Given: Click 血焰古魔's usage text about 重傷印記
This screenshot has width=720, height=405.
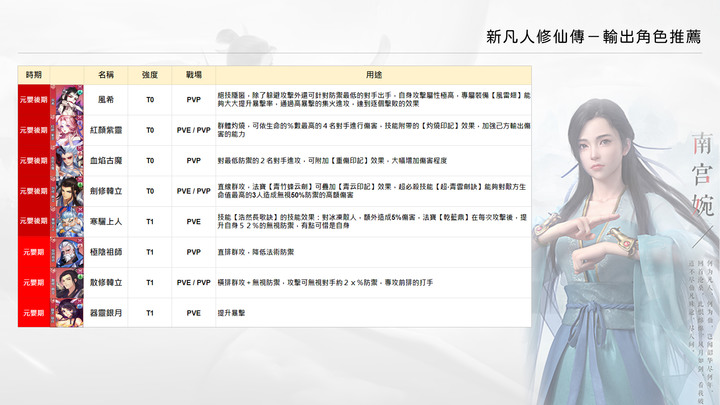Looking at the screenshot, I should click(x=332, y=161).
